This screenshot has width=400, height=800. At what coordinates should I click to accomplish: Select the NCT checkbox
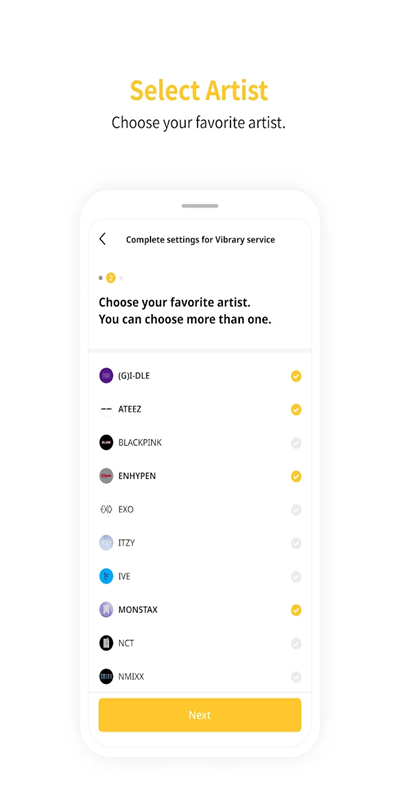tap(296, 643)
